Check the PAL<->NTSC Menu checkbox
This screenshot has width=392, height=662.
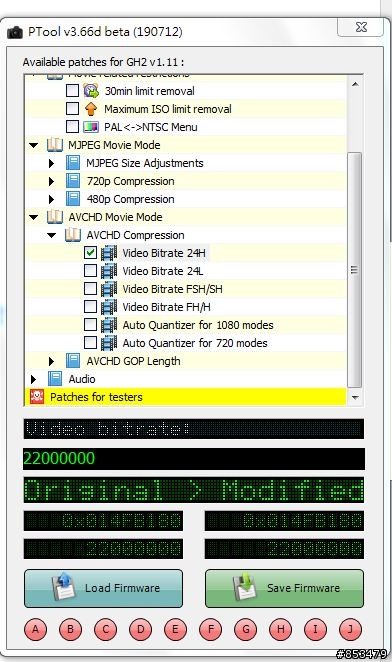point(72,126)
